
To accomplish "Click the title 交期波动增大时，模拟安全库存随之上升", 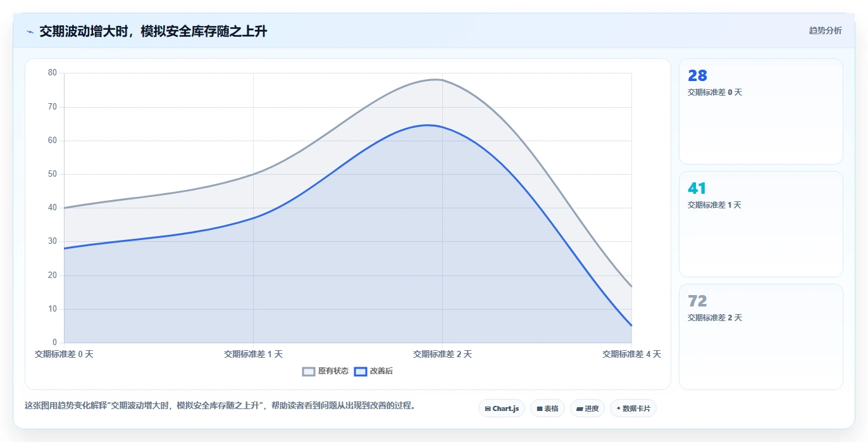I will 153,31.
